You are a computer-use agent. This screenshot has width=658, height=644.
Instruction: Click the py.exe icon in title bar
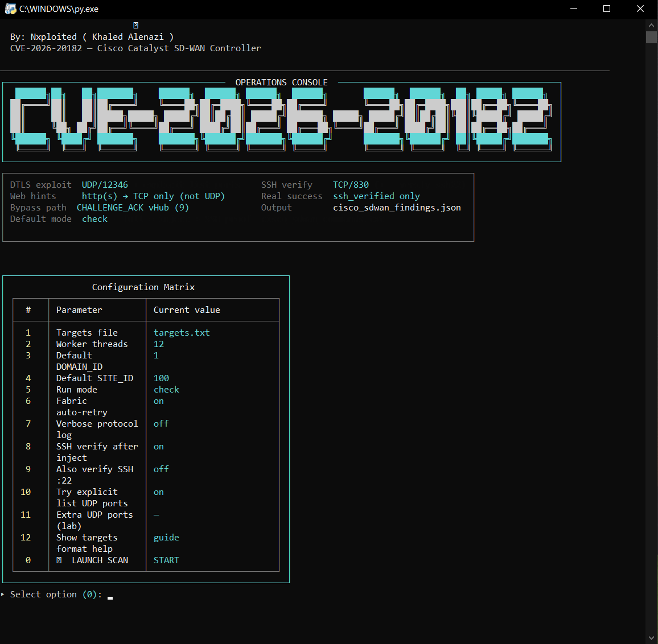point(10,9)
